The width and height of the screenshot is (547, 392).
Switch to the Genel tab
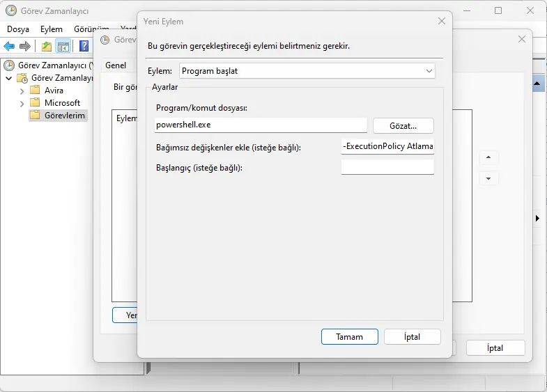(x=116, y=65)
